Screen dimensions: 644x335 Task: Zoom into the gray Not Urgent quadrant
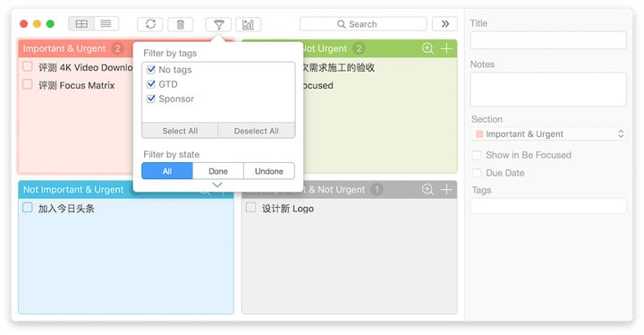tap(428, 189)
